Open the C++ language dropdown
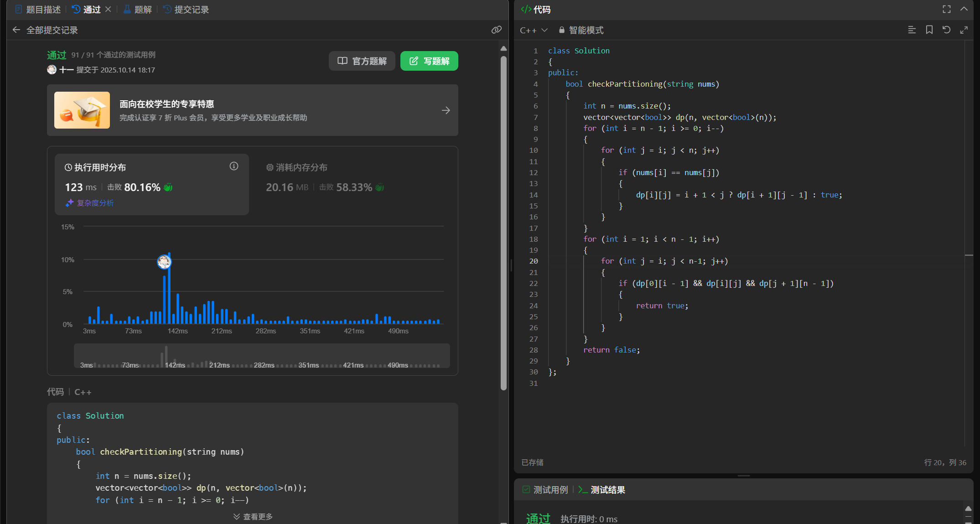The height and width of the screenshot is (524, 980). point(533,30)
